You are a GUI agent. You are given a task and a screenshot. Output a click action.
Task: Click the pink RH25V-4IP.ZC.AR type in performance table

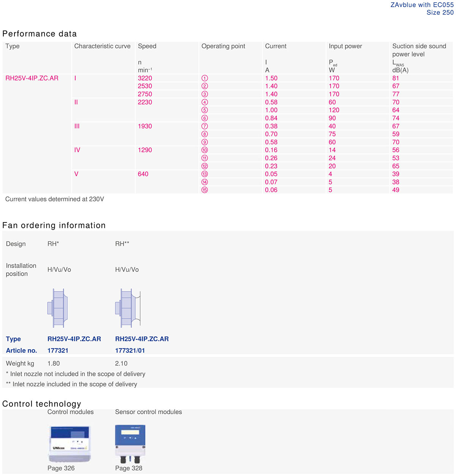[x=32, y=78]
